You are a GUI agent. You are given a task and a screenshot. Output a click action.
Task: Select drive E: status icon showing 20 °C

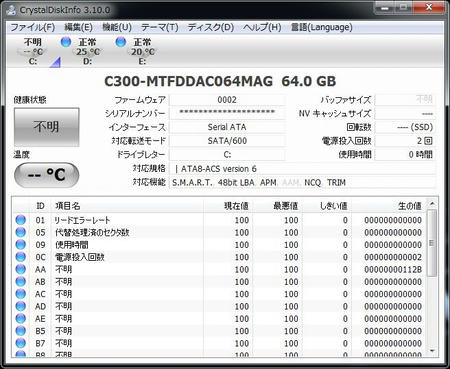[x=120, y=42]
